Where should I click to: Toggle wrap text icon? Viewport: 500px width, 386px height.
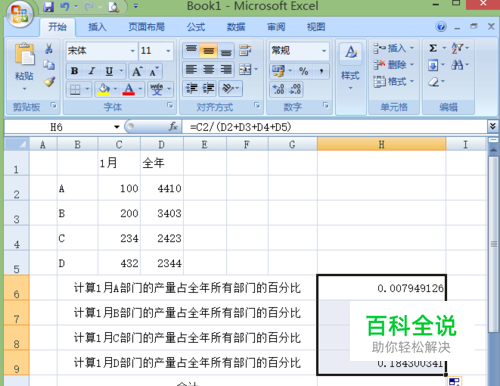(x=245, y=51)
